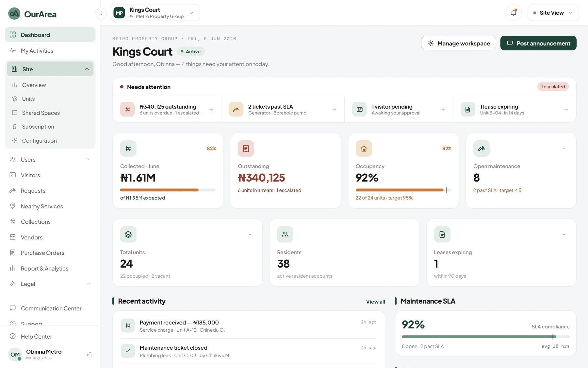The image size is (588, 368).
Task: Expand the Total units card chevron
Action: point(250,234)
